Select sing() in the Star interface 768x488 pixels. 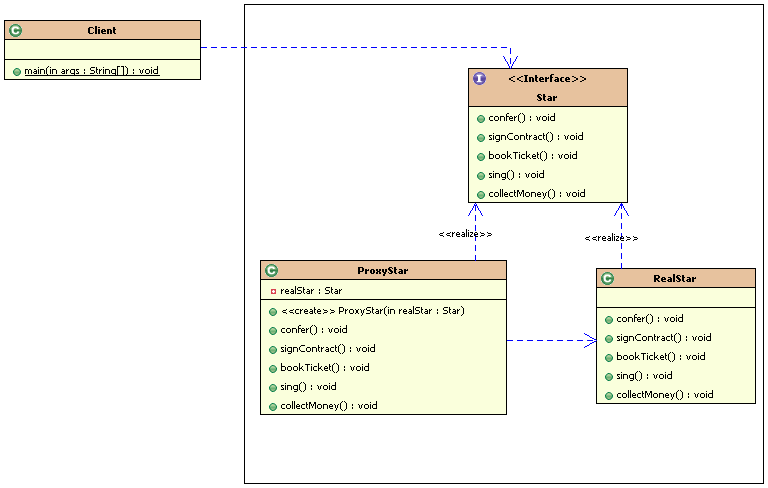[x=516, y=175]
